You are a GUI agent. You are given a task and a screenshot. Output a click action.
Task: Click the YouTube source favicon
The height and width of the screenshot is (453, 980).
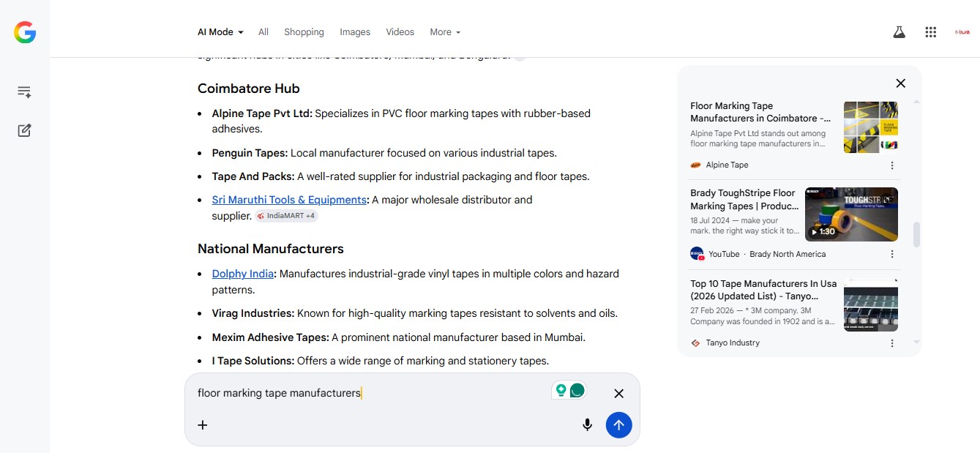point(697,254)
